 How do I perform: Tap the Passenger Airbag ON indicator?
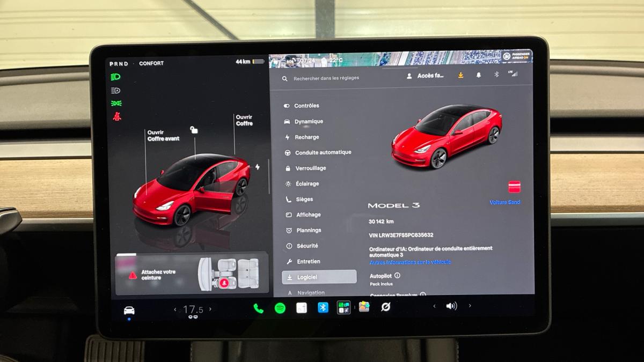516,56
